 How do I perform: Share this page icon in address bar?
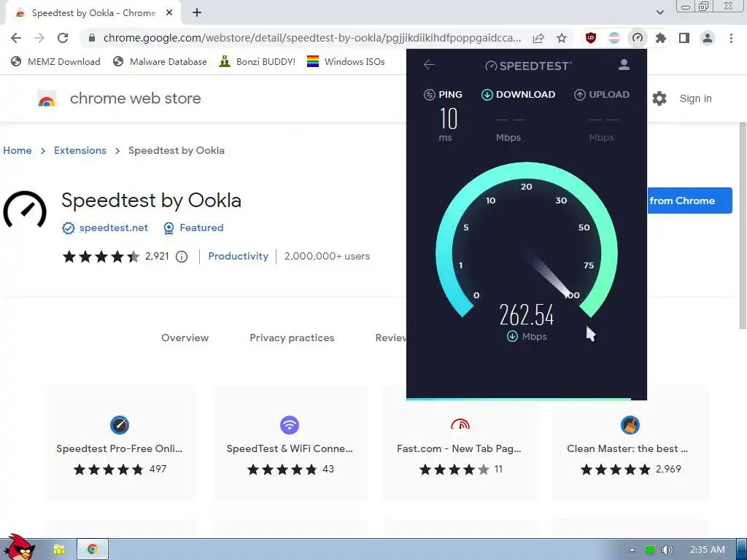538,38
